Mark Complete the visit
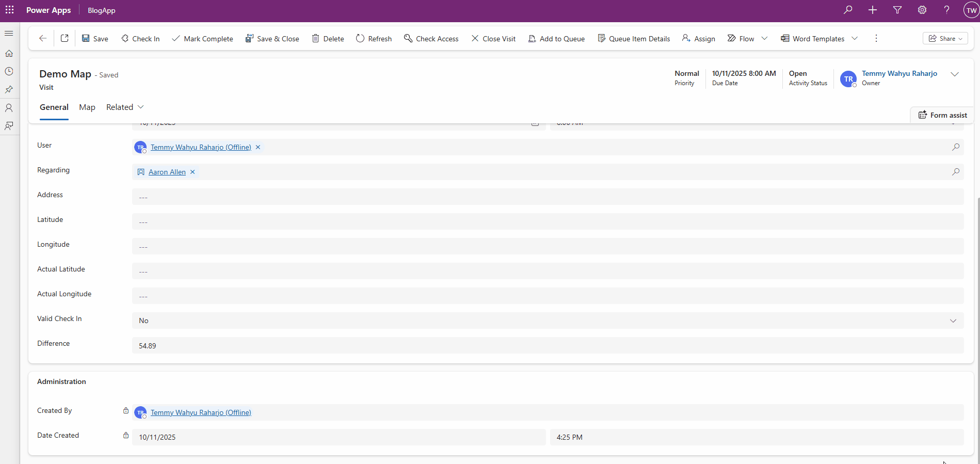Screen dimensions: 980x464 tap(202, 39)
